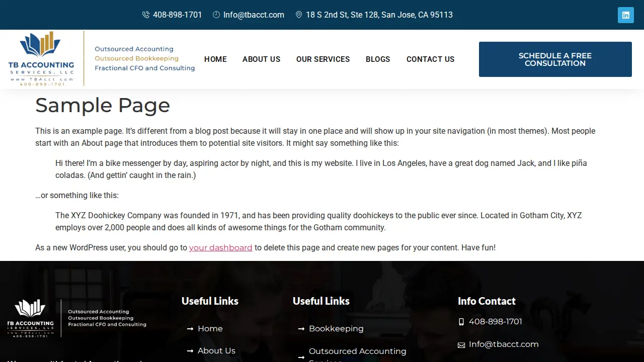Click the arrow icon beside footer Home
This screenshot has width=644, height=362.
(x=190, y=329)
